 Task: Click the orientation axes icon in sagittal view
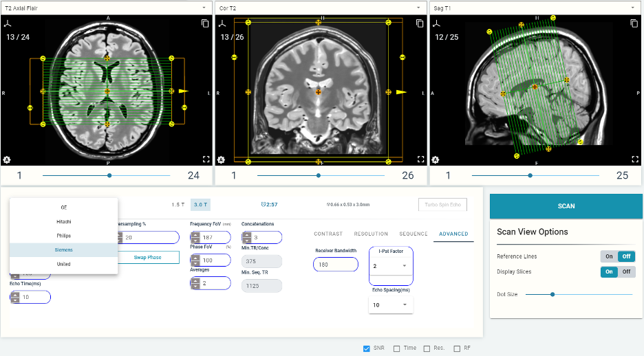(437, 23)
